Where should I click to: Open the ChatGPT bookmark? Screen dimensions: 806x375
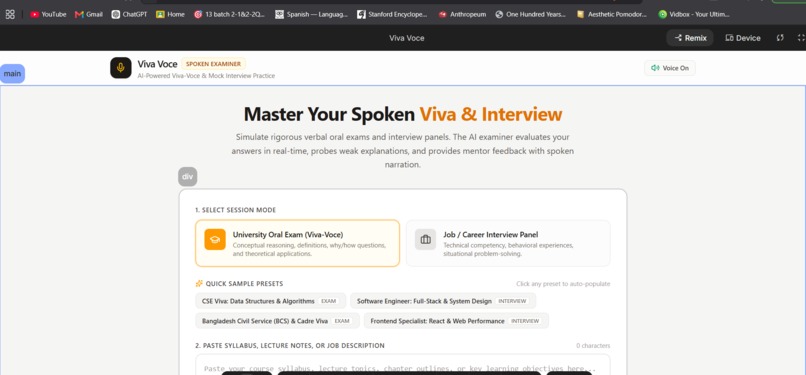(x=130, y=14)
